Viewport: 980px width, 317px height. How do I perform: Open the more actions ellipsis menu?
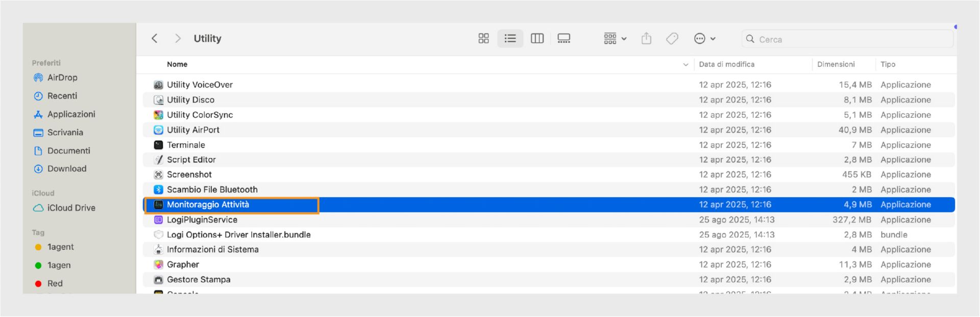click(704, 39)
